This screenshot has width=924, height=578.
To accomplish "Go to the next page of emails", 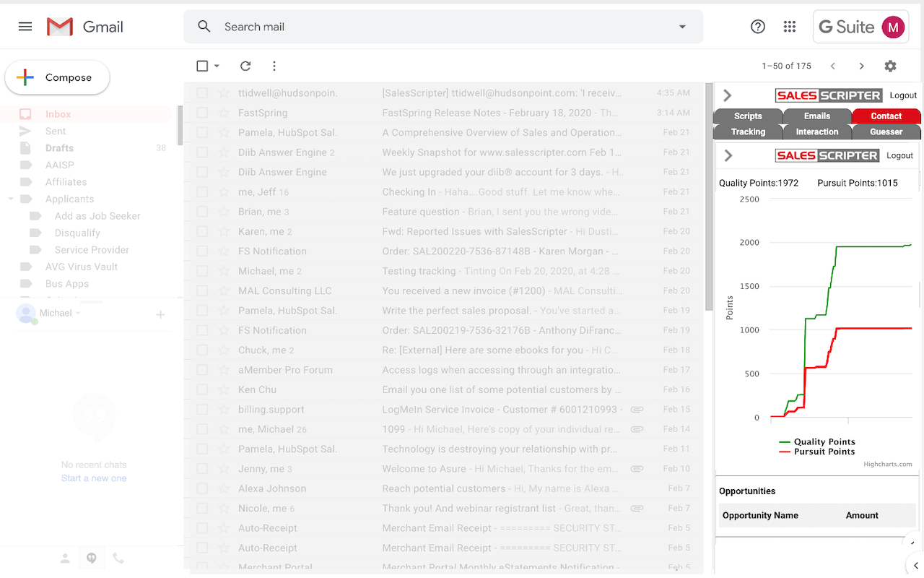I will click(x=861, y=66).
